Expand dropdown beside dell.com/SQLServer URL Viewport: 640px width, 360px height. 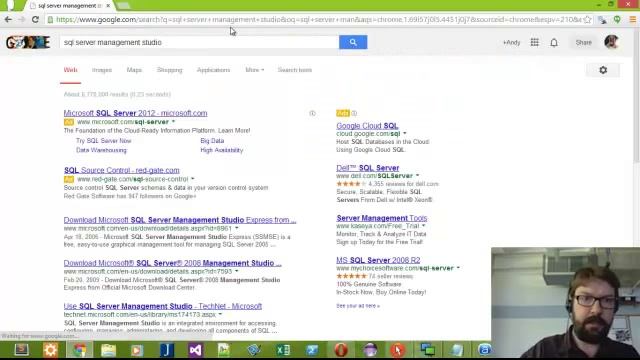[x=417, y=176]
